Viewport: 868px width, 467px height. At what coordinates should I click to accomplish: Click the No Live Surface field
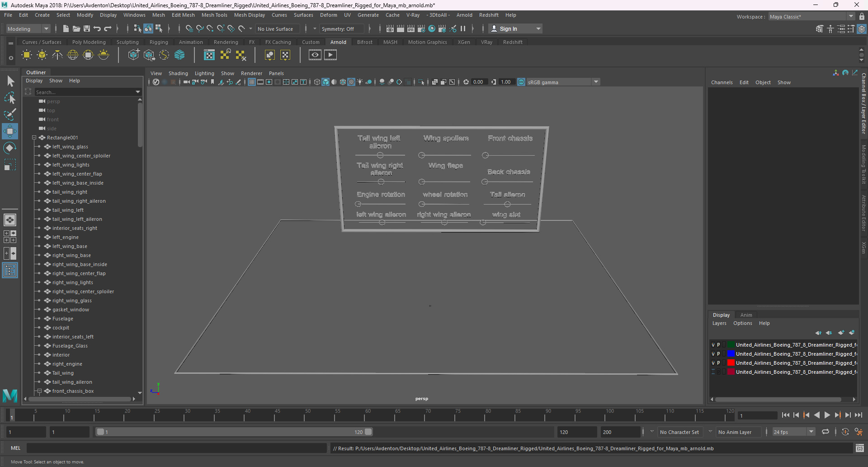coord(278,29)
